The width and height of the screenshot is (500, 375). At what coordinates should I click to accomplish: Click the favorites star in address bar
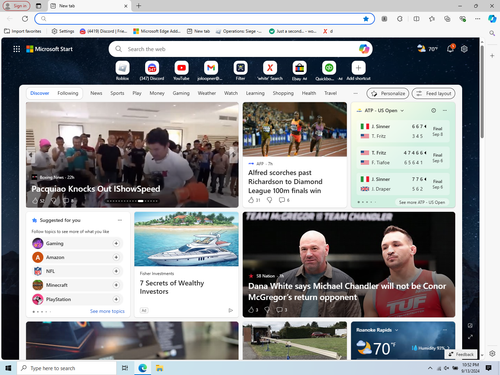(366, 19)
